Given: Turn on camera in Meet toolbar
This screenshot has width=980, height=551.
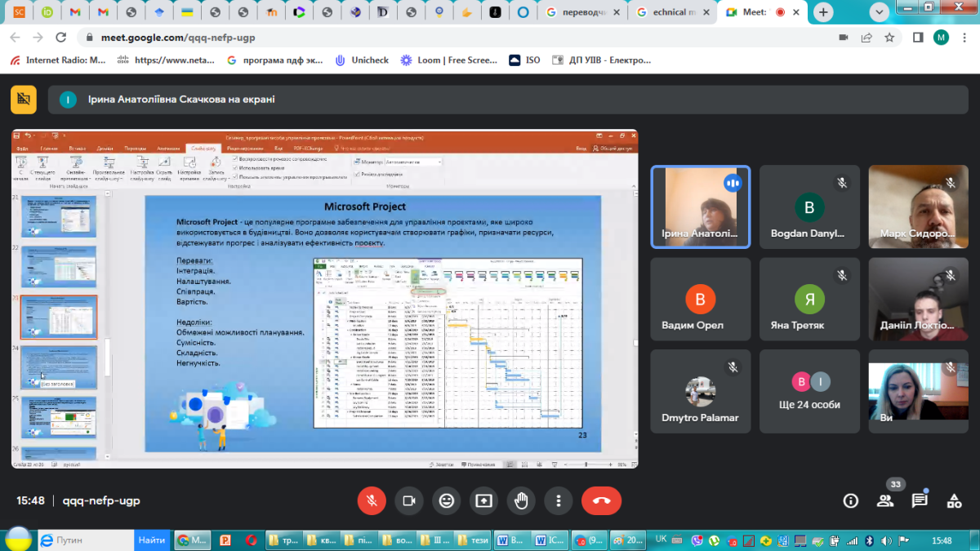Looking at the screenshot, I should click(x=409, y=500).
